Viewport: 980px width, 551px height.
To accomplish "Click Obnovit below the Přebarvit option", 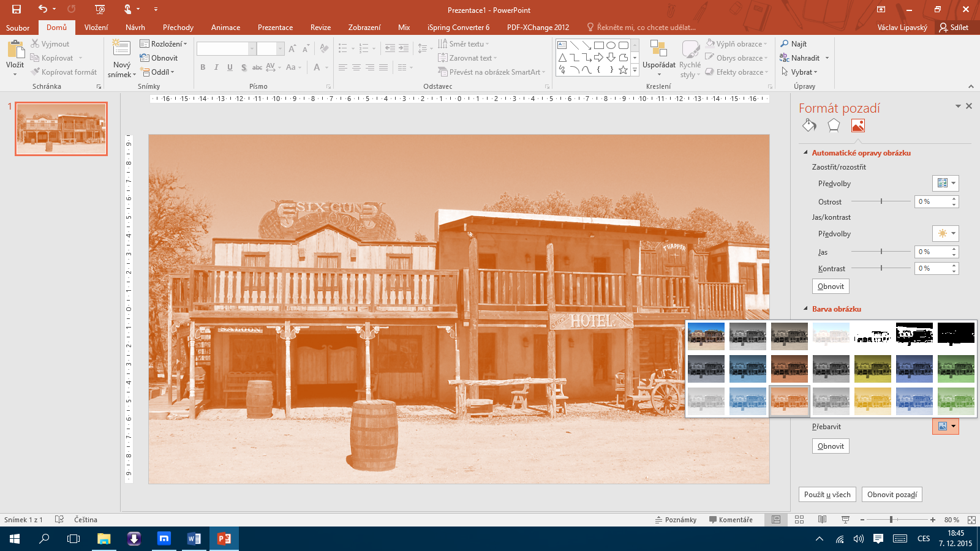I will pos(831,446).
